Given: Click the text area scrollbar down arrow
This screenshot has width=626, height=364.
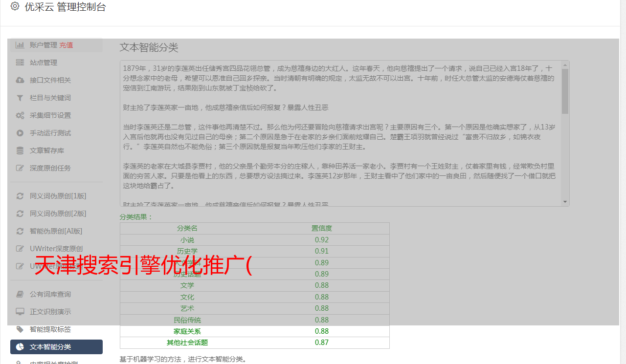Looking at the screenshot, I should click(565, 202).
